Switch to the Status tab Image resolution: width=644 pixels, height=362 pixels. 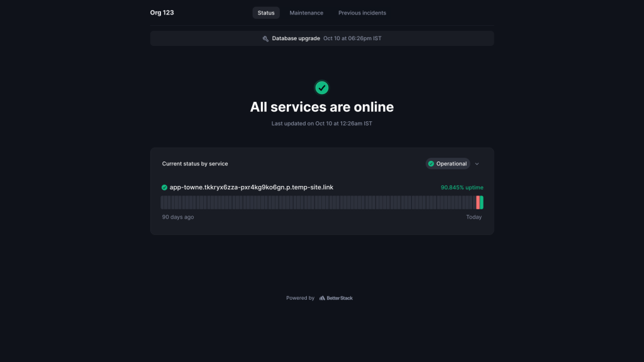(x=266, y=13)
